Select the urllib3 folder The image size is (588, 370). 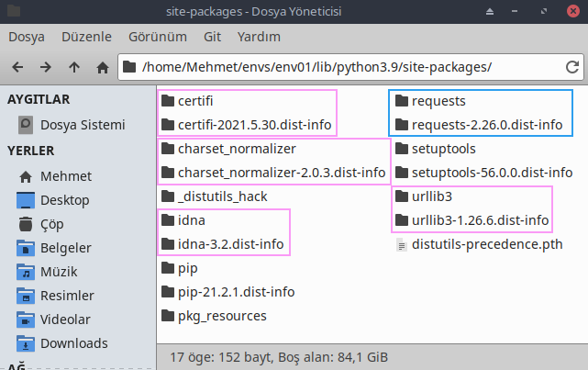point(424,196)
